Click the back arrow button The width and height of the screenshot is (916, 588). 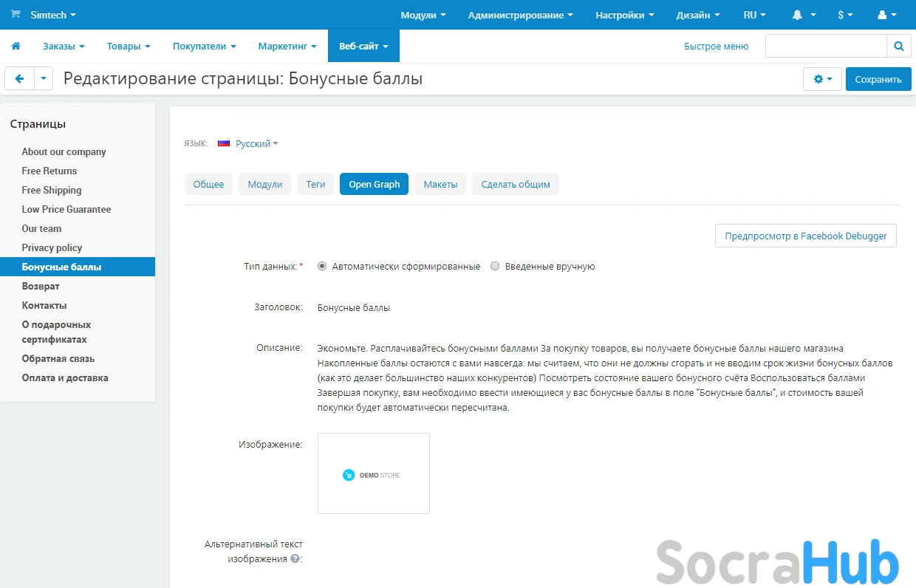coord(19,79)
